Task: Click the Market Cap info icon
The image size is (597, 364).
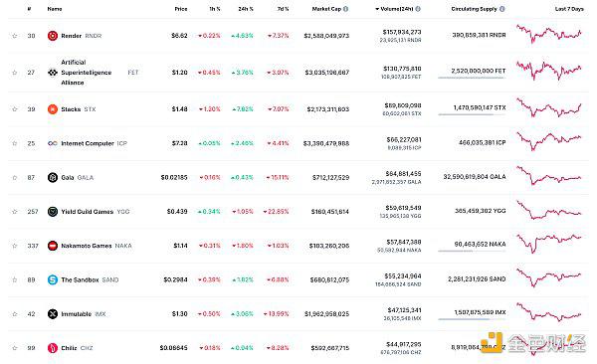Action: point(345,9)
